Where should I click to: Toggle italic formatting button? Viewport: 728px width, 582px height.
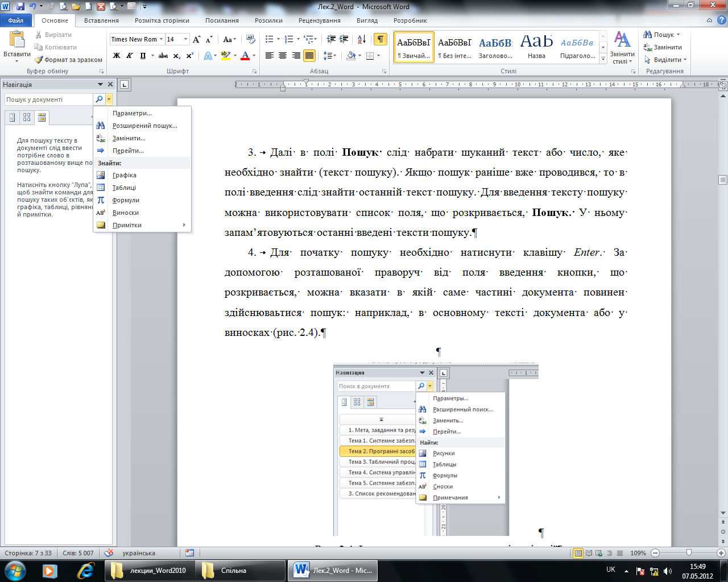(x=130, y=56)
